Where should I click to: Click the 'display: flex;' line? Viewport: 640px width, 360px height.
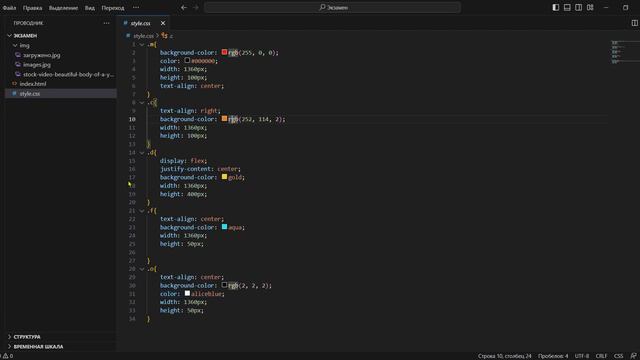183,161
